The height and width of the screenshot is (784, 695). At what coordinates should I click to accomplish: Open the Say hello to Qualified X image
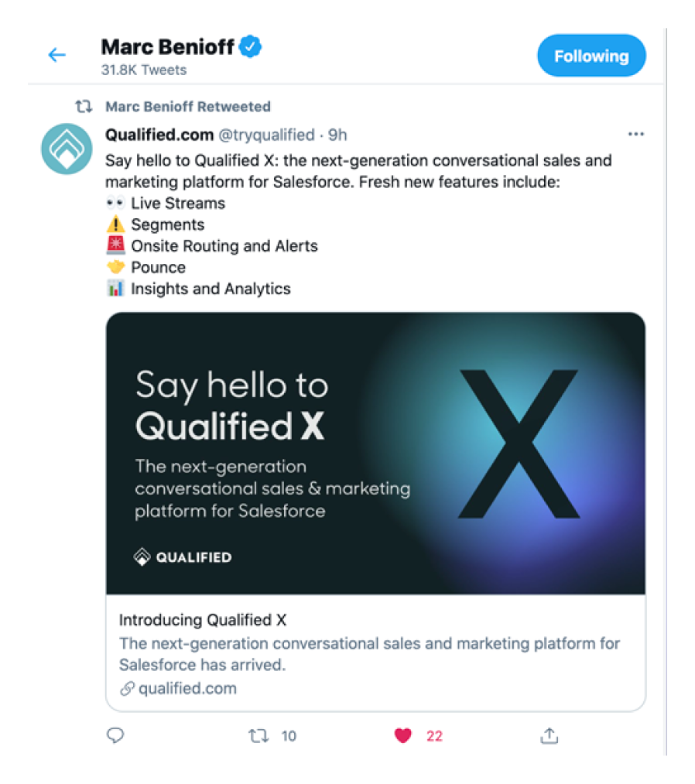point(375,454)
